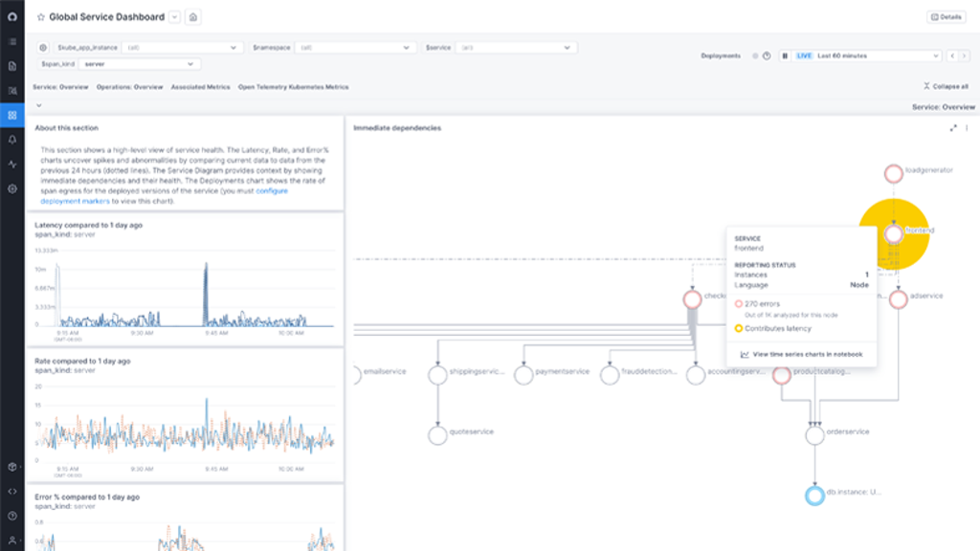Open the help question mark in the sidebar
The height and width of the screenshot is (551, 980).
click(11, 516)
